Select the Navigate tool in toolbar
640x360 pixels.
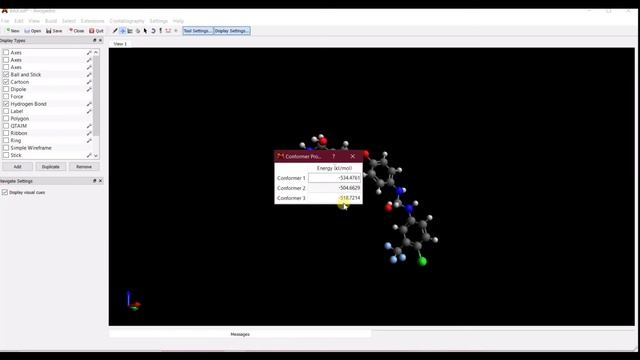pos(122,31)
